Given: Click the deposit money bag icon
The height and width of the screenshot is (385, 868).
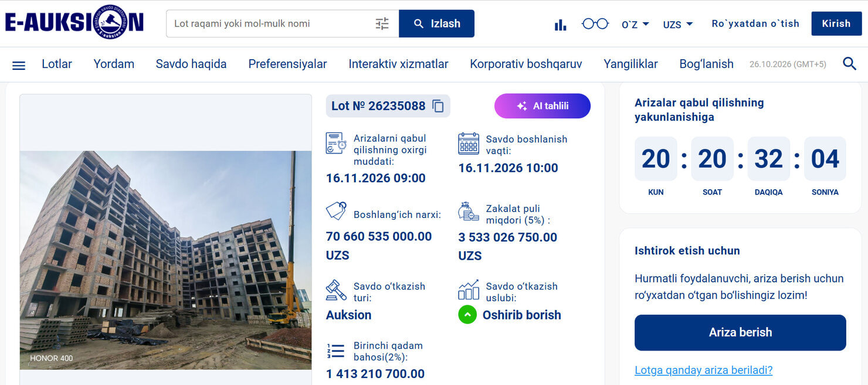Looking at the screenshot, I should (x=469, y=212).
